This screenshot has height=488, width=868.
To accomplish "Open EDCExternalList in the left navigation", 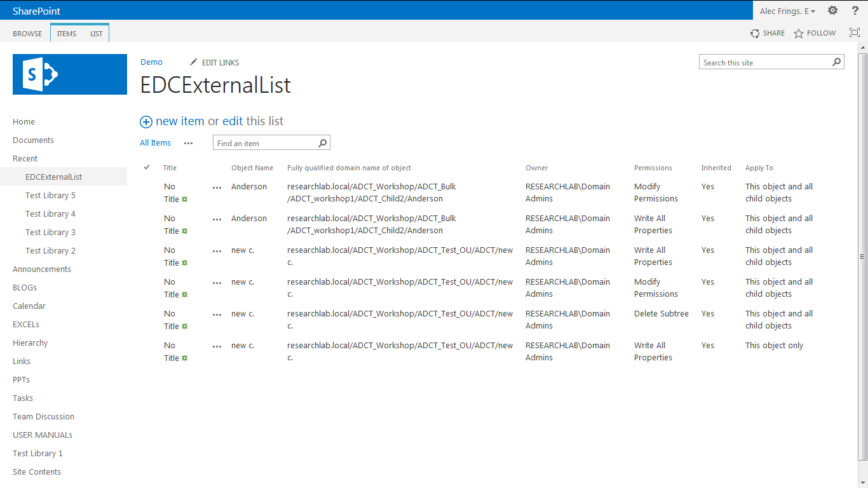I will coord(54,177).
